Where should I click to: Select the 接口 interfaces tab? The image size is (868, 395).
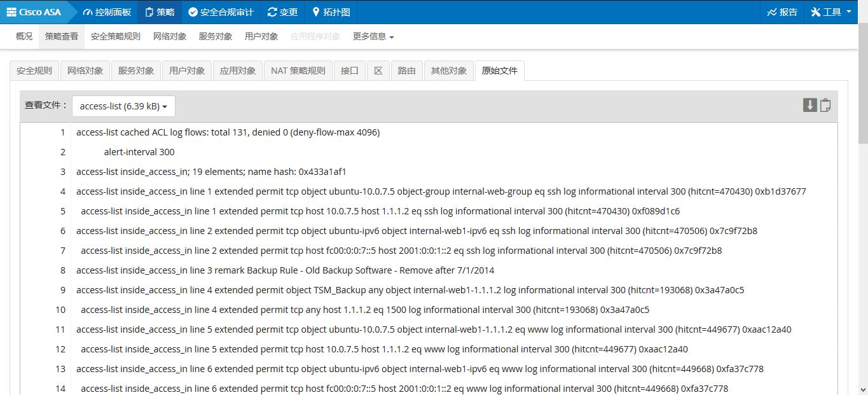pos(350,71)
